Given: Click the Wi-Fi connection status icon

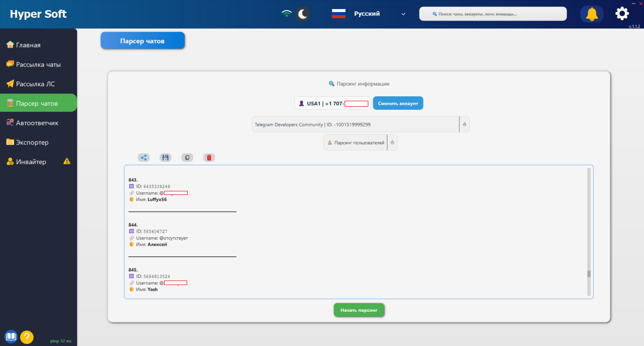Looking at the screenshot, I should [x=287, y=14].
